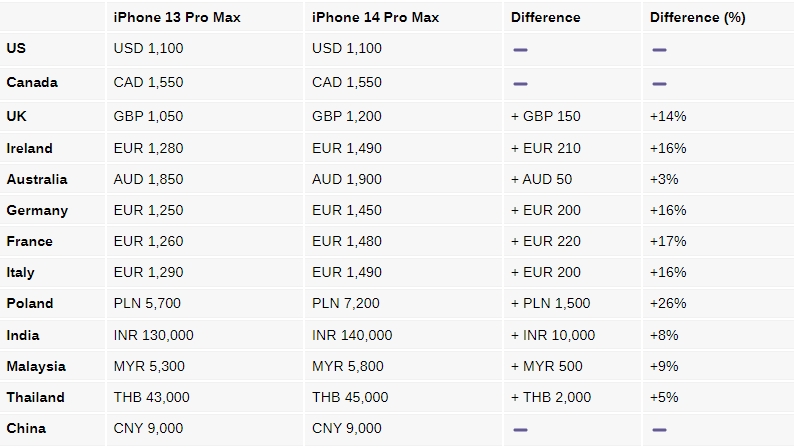Click the Ireland row label
The height and width of the screenshot is (448, 794).
(x=29, y=148)
